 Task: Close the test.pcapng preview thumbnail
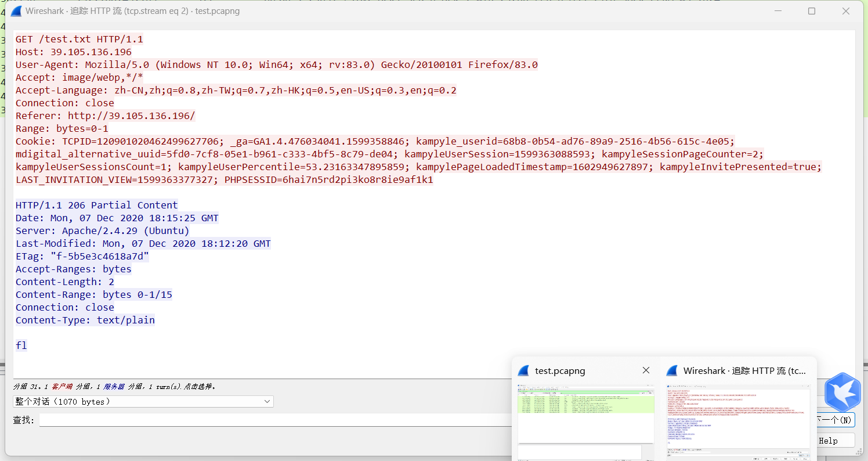(646, 370)
